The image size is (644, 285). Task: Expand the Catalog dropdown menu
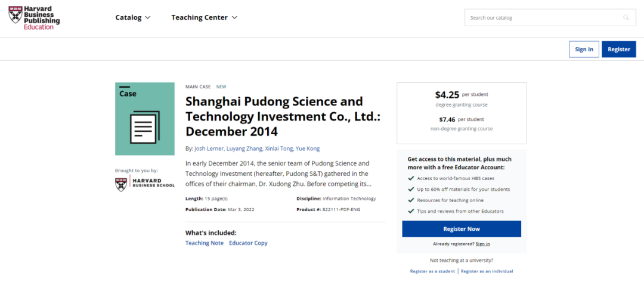click(x=133, y=18)
